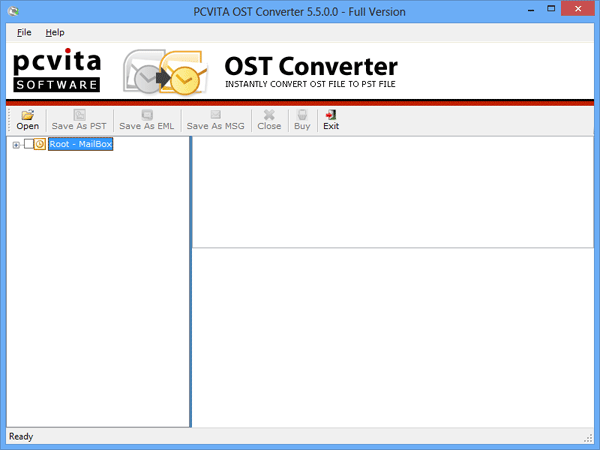Click the application icon in title bar

12,11
